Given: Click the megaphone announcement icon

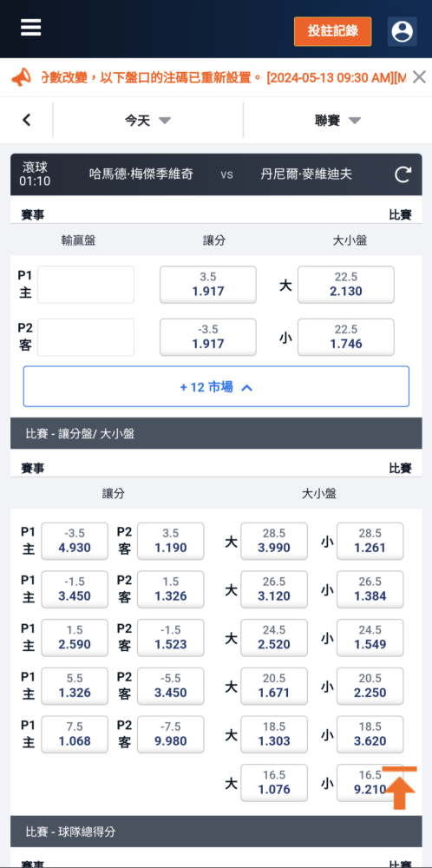Looking at the screenshot, I should tap(21, 77).
